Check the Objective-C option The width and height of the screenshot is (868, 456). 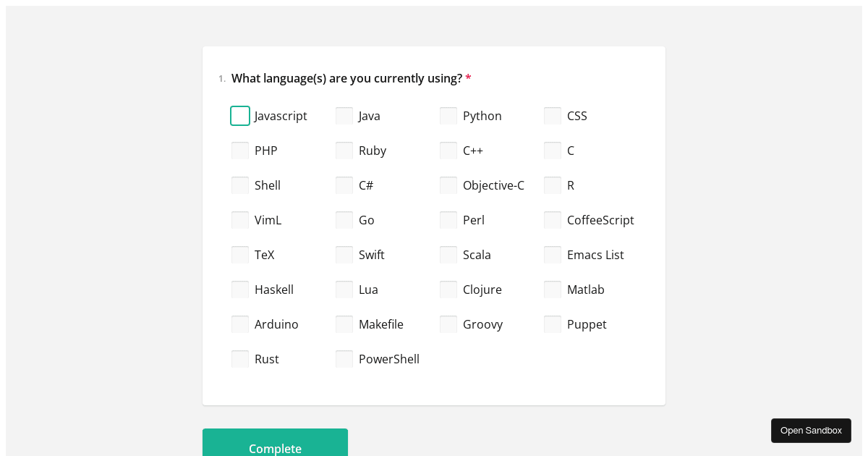(x=448, y=185)
